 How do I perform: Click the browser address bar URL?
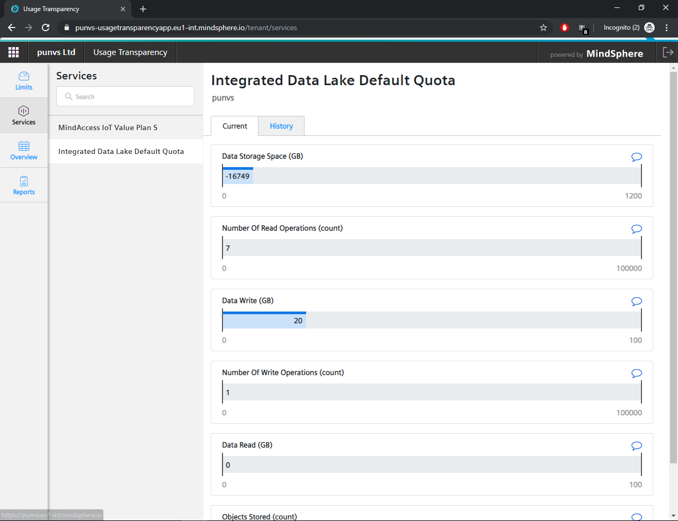tap(186, 28)
